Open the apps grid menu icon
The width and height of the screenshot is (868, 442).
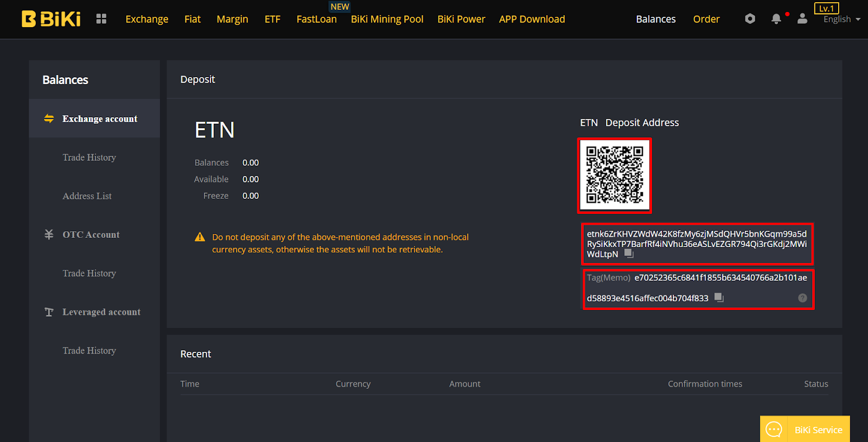tap(101, 19)
